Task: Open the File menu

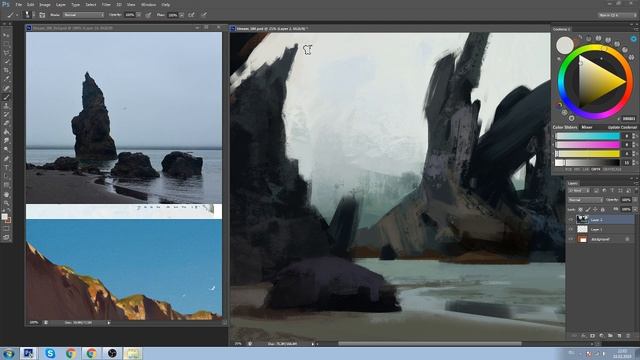Action: click(19, 4)
